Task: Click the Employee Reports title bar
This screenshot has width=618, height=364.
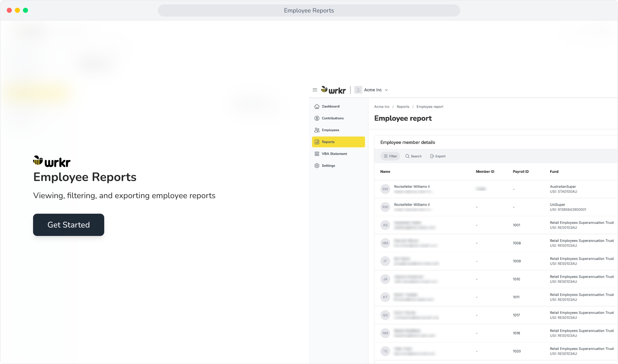Action: click(x=309, y=10)
